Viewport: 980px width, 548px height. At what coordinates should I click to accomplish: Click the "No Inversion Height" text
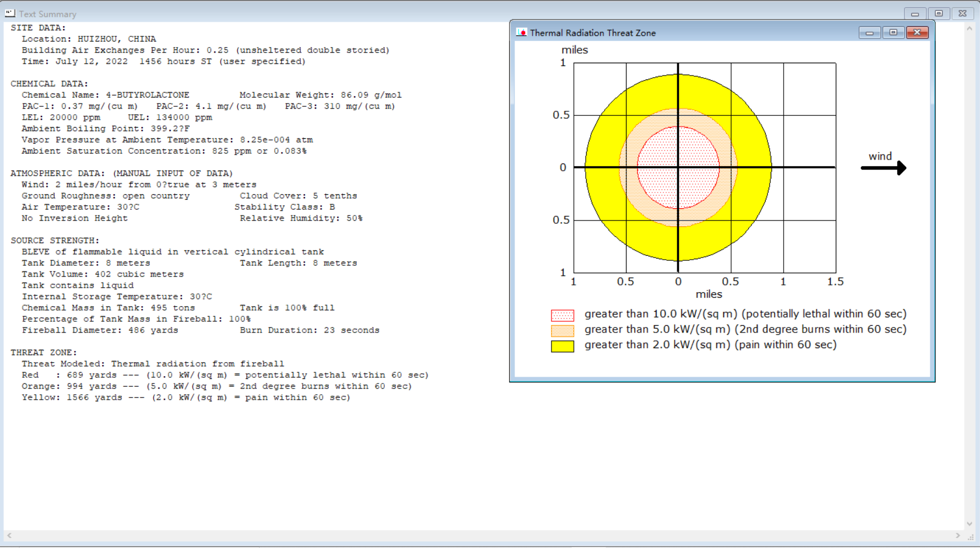pos(75,218)
